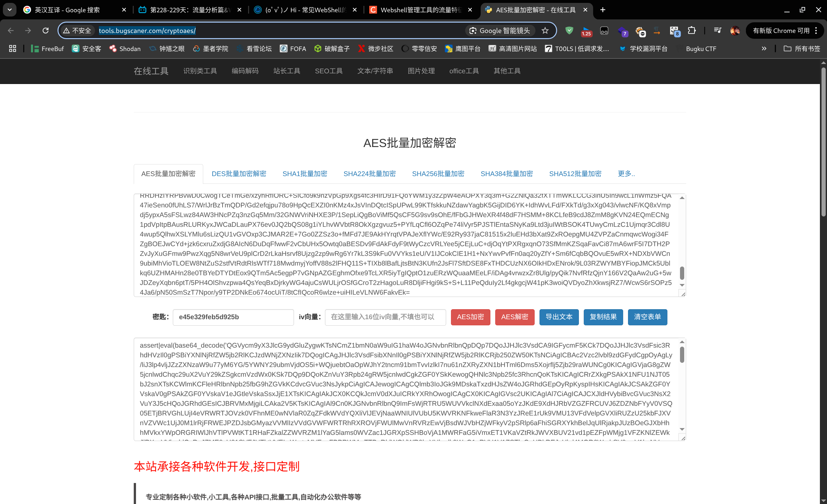Open the 编码解码 navigation menu
827x504 pixels.
(x=245, y=71)
